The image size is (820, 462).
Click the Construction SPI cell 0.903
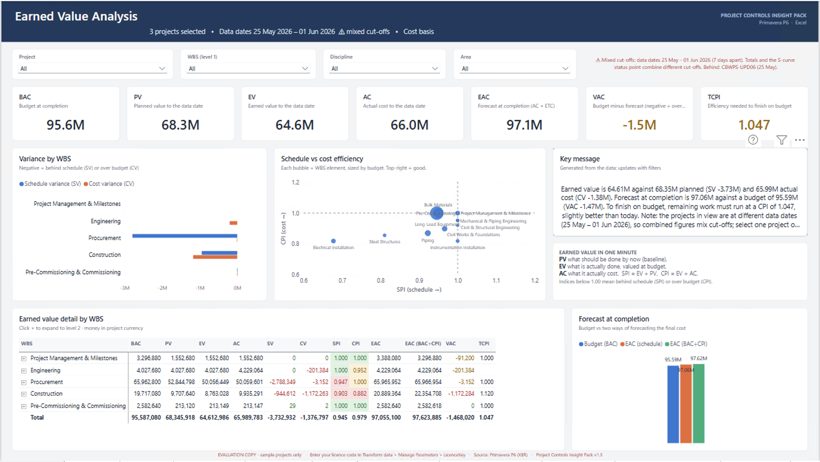(x=341, y=393)
